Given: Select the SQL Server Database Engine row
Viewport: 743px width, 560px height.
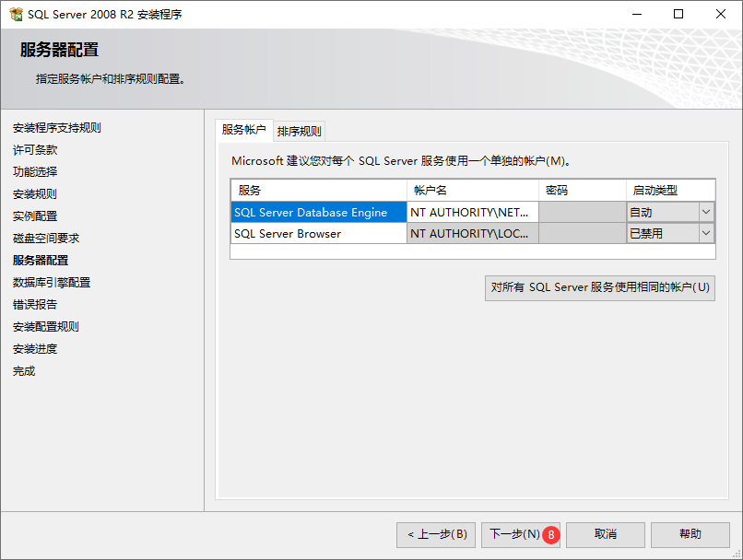Looking at the screenshot, I should [319, 212].
